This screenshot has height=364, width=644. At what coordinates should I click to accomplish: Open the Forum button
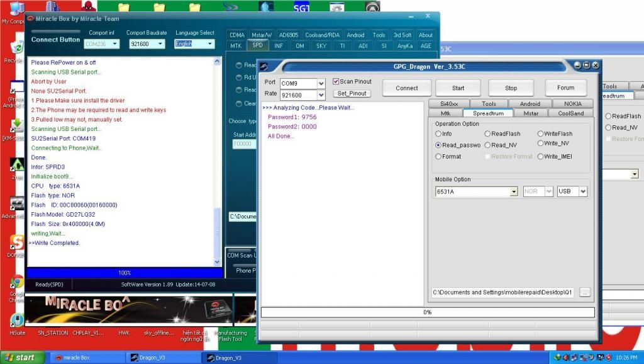pos(565,88)
